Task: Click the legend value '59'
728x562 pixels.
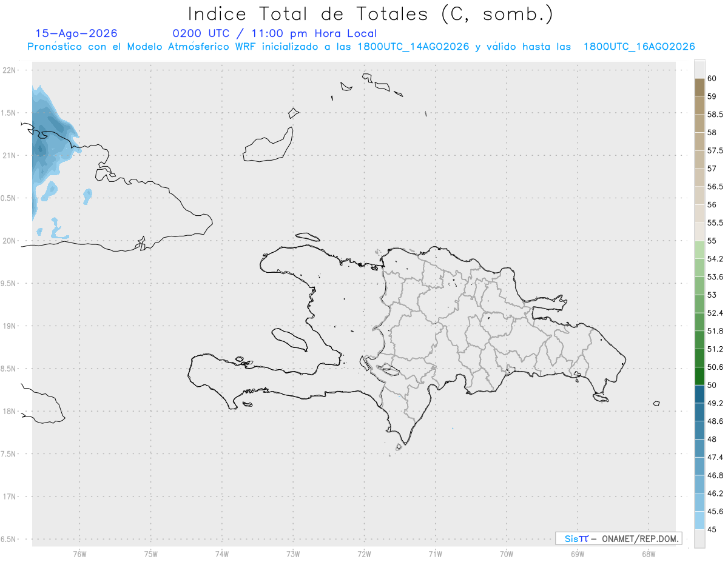Action: [x=712, y=96]
